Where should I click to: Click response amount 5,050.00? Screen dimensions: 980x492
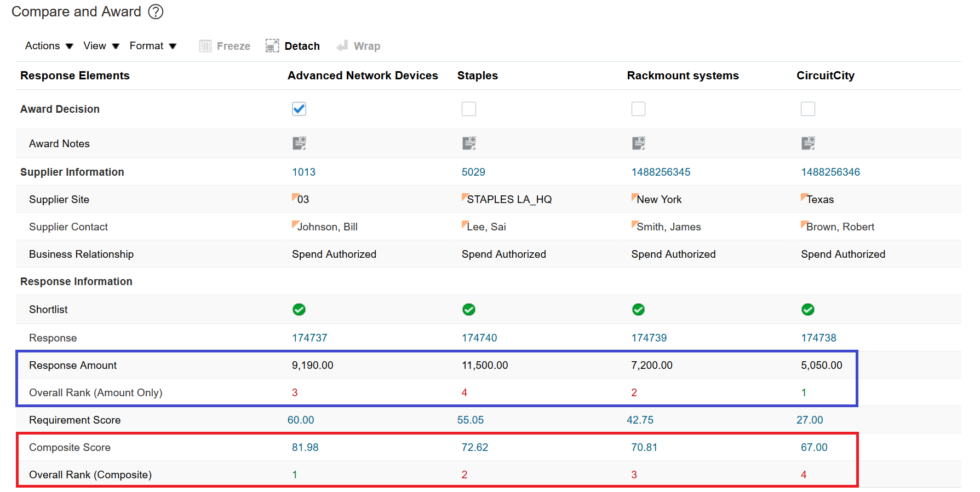pos(822,365)
